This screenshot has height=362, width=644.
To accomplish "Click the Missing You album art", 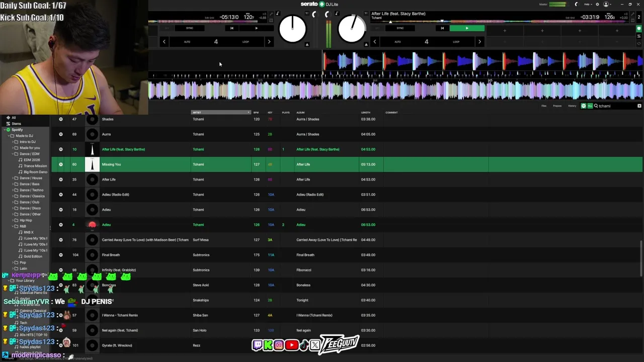I will coord(92,164).
